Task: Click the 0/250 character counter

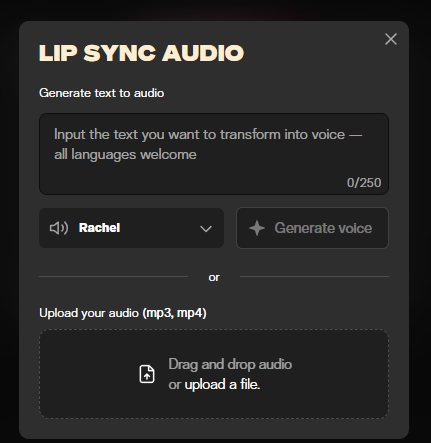Action: tap(364, 183)
